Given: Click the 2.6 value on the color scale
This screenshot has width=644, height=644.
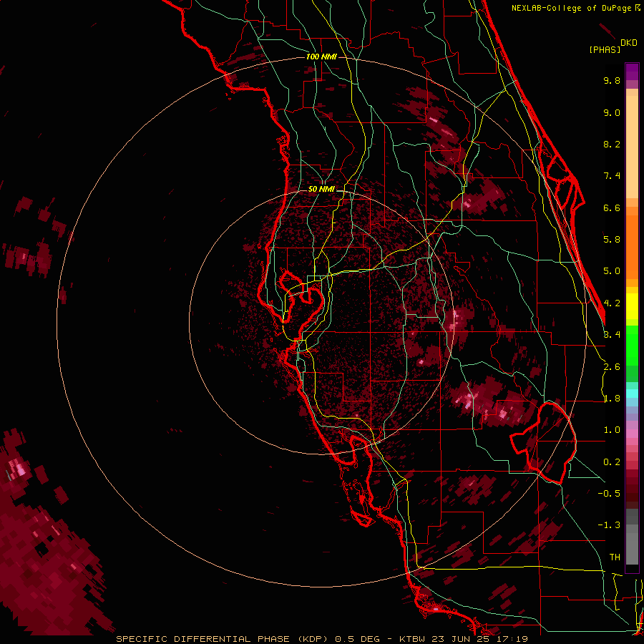Looking at the screenshot, I should pyautogui.click(x=612, y=367).
